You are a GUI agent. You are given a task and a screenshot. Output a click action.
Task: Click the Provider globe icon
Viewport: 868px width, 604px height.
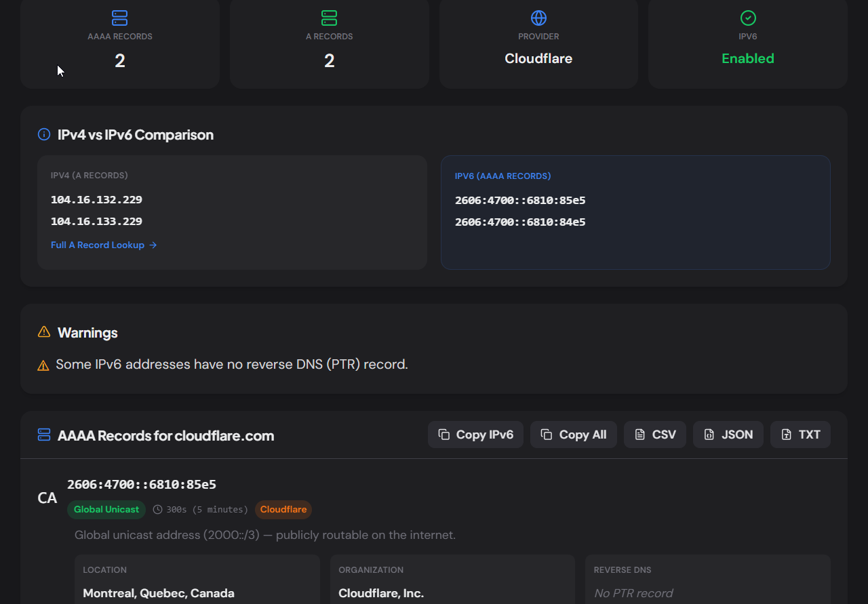coord(538,18)
